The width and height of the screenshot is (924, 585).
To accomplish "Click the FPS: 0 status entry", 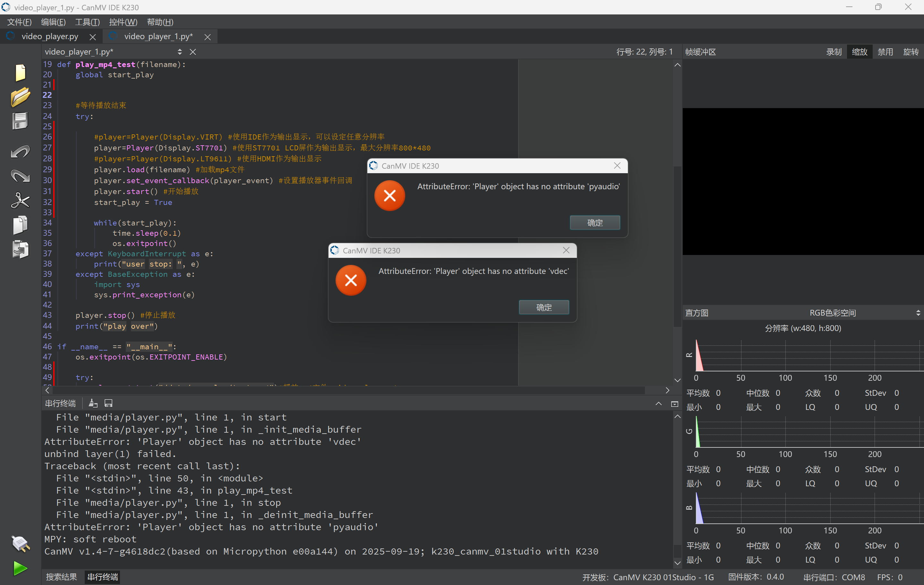I will pos(889,577).
